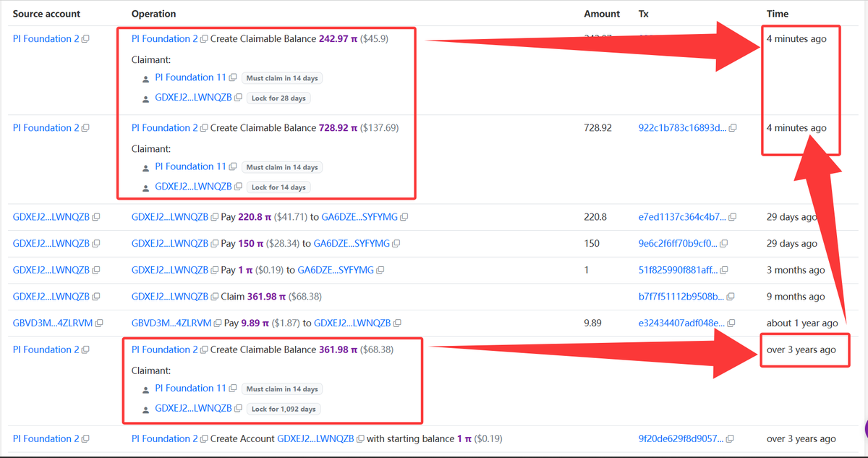Copy GBVD3M...4ZLRVM address in Source account column

99,323
